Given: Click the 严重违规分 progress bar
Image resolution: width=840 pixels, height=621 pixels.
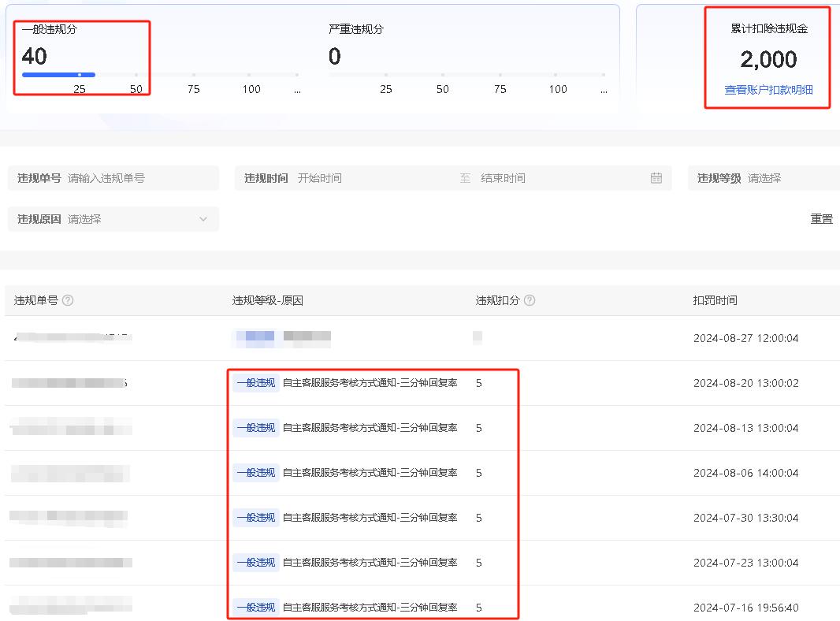Looking at the screenshot, I should click(467, 75).
